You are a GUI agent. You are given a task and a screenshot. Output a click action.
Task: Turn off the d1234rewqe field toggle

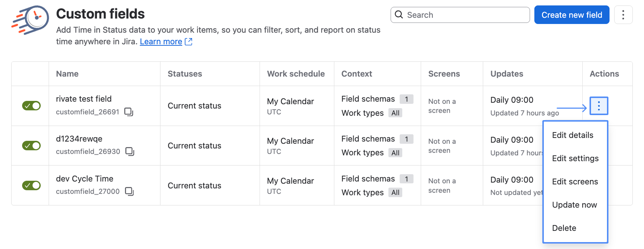pos(32,146)
